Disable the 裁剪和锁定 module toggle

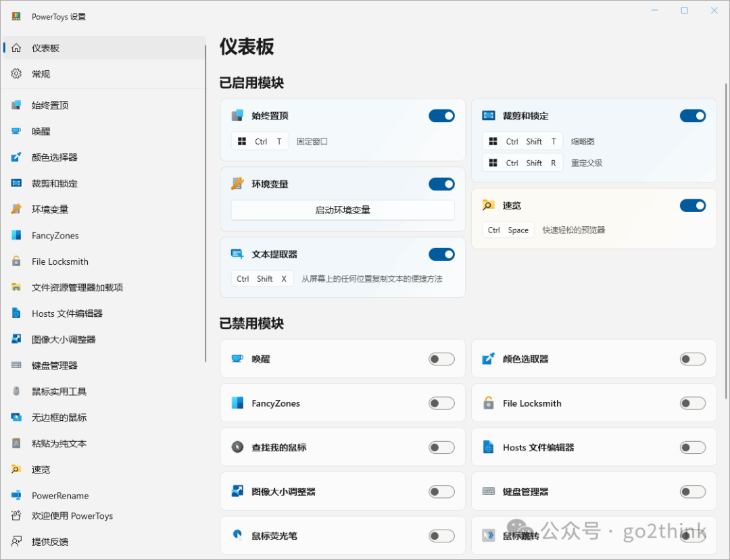pos(693,116)
